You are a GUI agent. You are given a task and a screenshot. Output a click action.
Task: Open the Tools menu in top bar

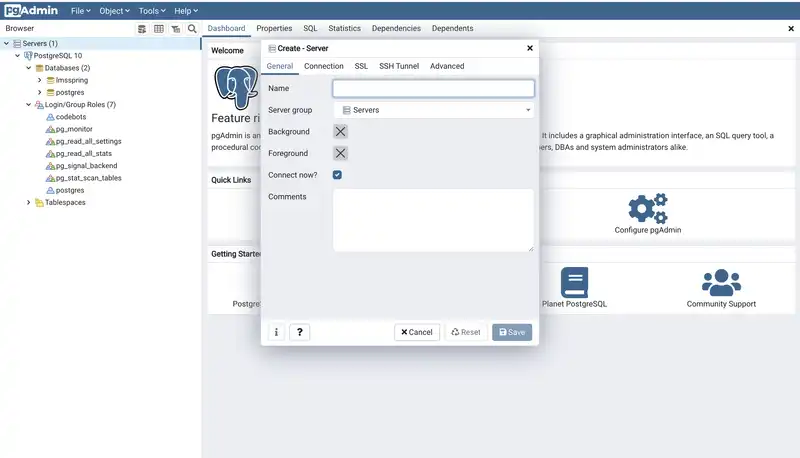click(x=151, y=10)
